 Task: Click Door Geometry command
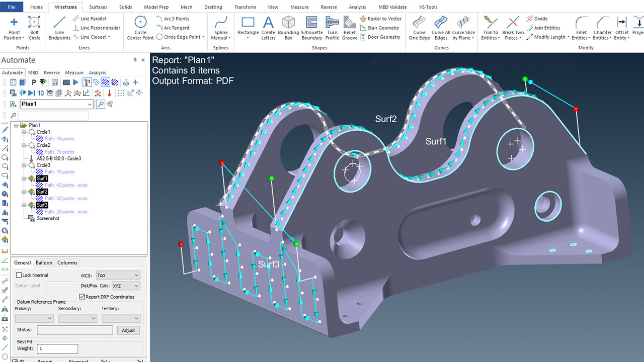click(380, 37)
